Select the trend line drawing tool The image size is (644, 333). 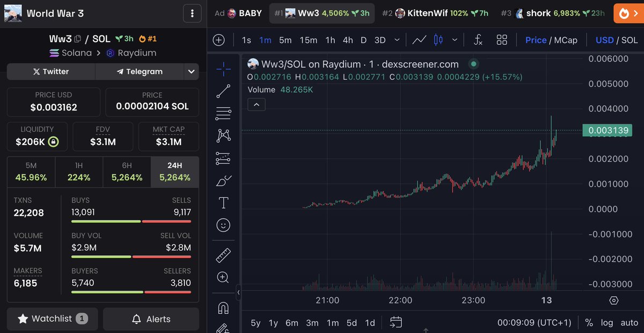[223, 91]
